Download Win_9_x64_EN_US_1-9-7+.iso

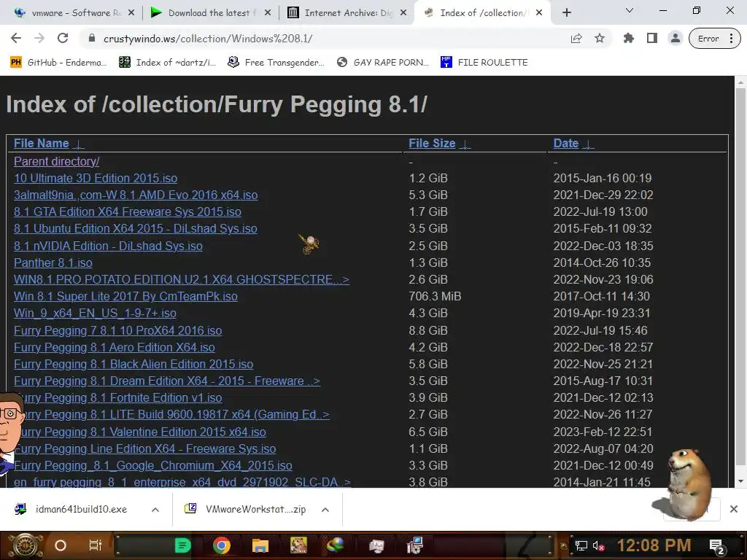95,313
